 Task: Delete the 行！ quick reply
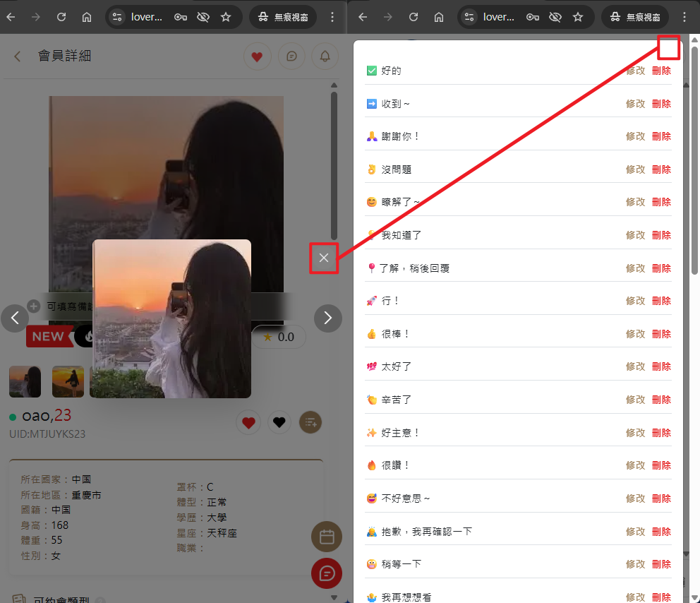click(x=662, y=301)
